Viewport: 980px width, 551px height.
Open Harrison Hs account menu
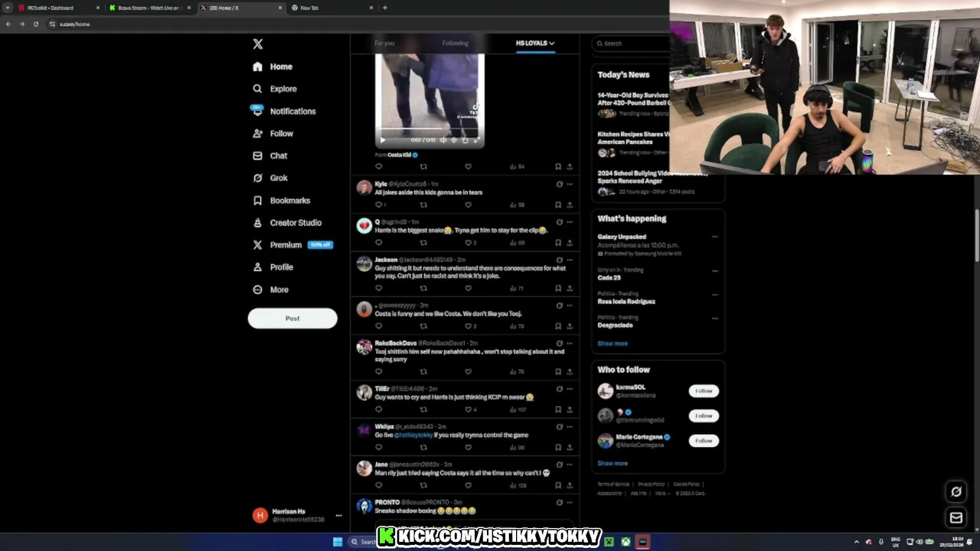point(296,516)
